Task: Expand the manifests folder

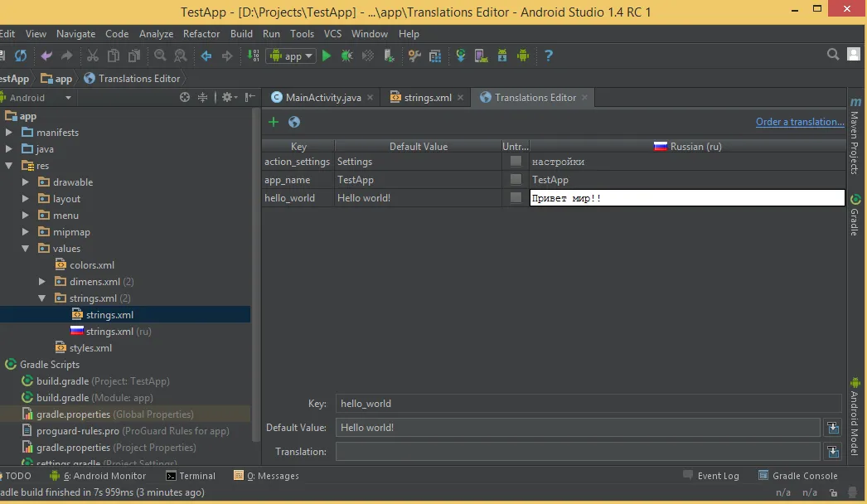Action: pos(9,133)
